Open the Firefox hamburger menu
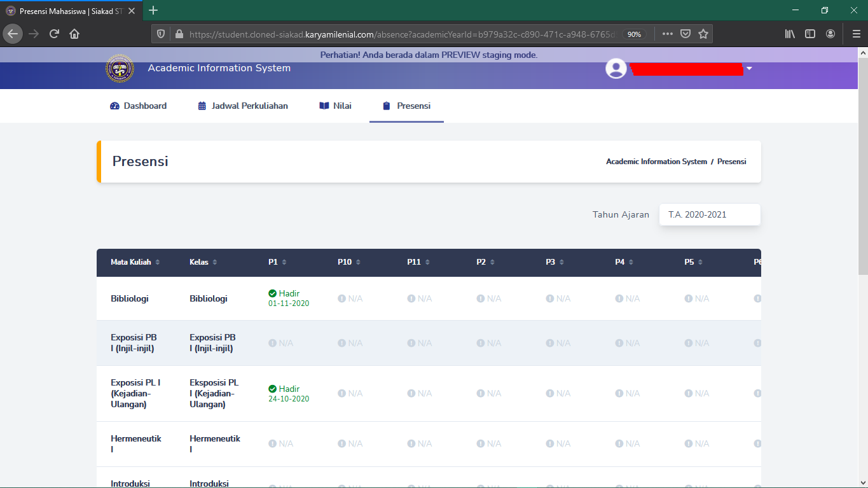This screenshot has width=868, height=488. [x=856, y=34]
